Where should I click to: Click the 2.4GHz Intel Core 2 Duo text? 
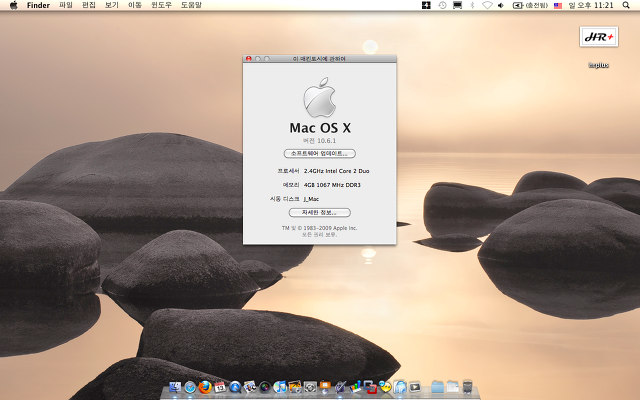(x=337, y=171)
